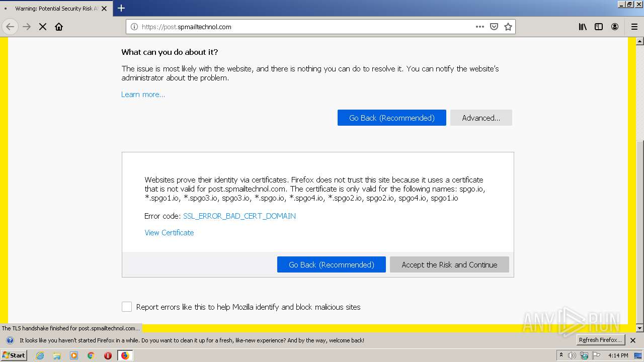Open page actions three-dot menu
Screen dimensions: 644x362
[480, 27]
